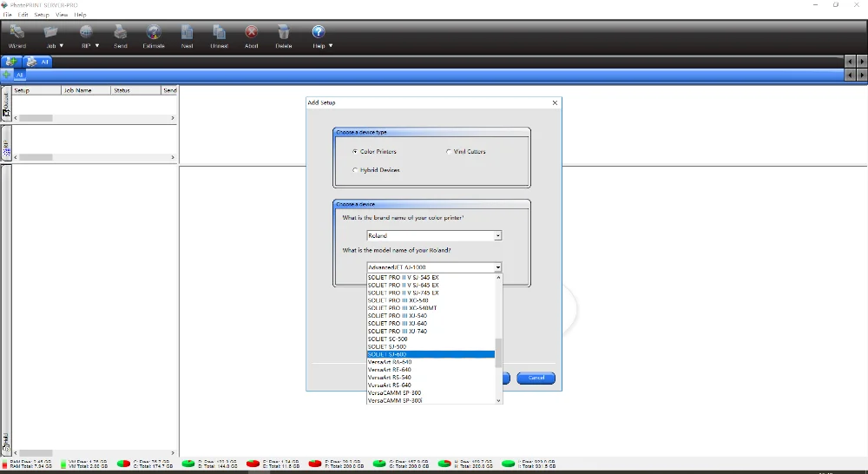Select the Vinyl Cutters radio button
This screenshot has height=474, width=868.
pos(449,151)
